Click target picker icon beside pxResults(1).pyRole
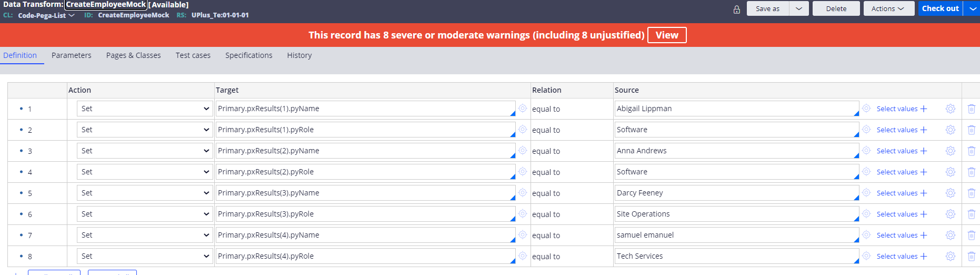Screen dimensions: 980x275 coord(523,129)
